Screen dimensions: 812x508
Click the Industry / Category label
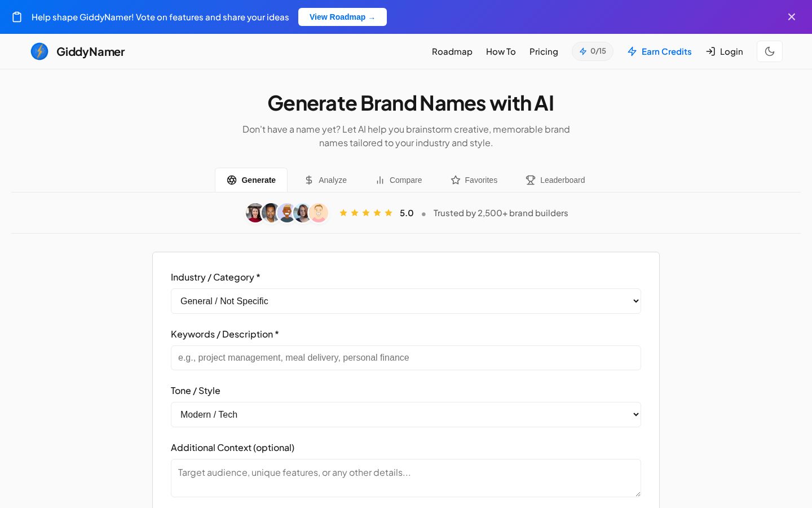coord(215,277)
